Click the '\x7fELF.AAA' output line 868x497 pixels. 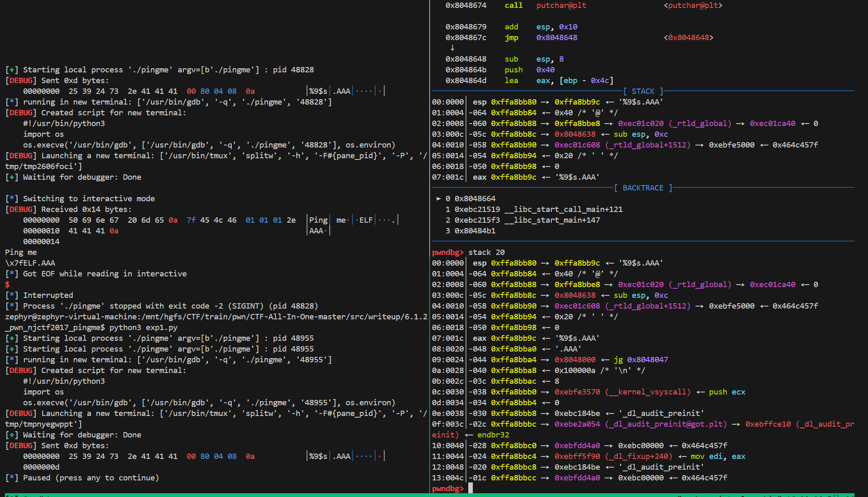coord(30,263)
